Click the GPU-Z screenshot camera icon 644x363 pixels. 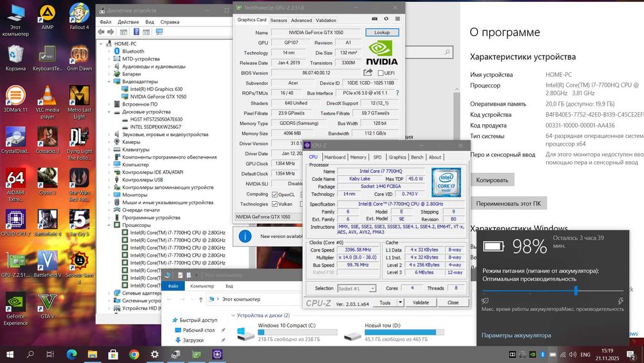[375, 19]
